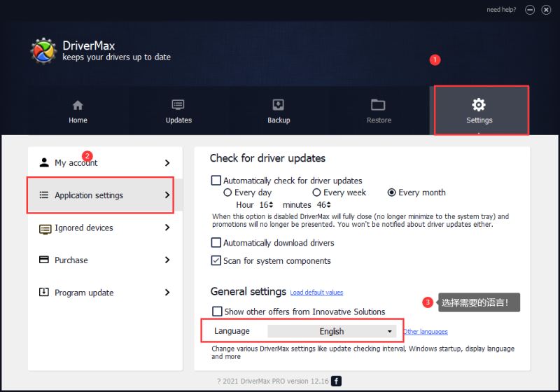Click the DriverMax logo icon
Image resolution: width=560 pixels, height=392 pixels.
43,51
